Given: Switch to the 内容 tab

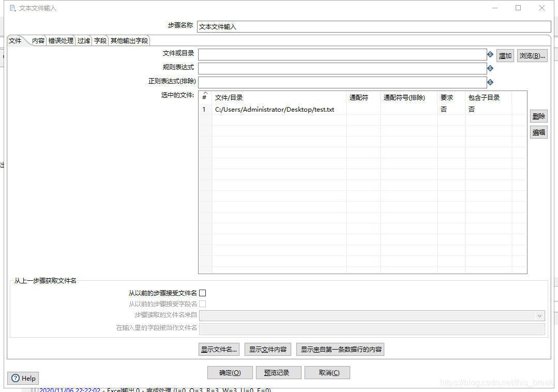Looking at the screenshot, I should pyautogui.click(x=37, y=40).
